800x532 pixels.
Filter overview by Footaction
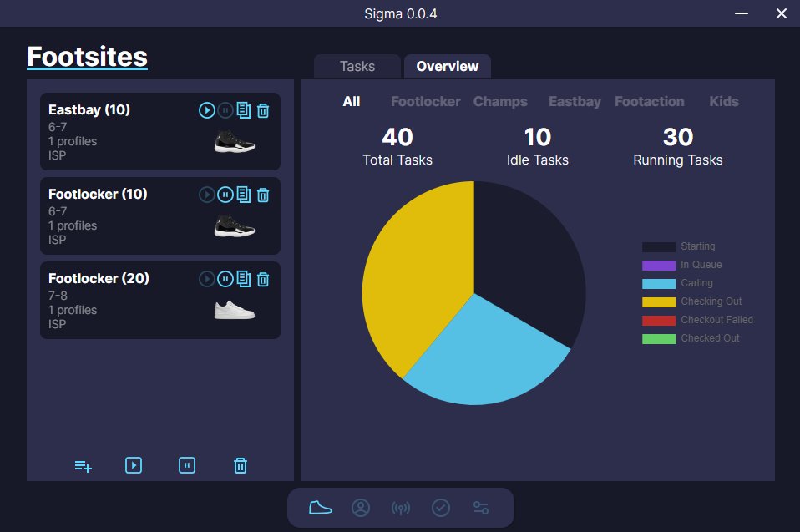click(649, 102)
